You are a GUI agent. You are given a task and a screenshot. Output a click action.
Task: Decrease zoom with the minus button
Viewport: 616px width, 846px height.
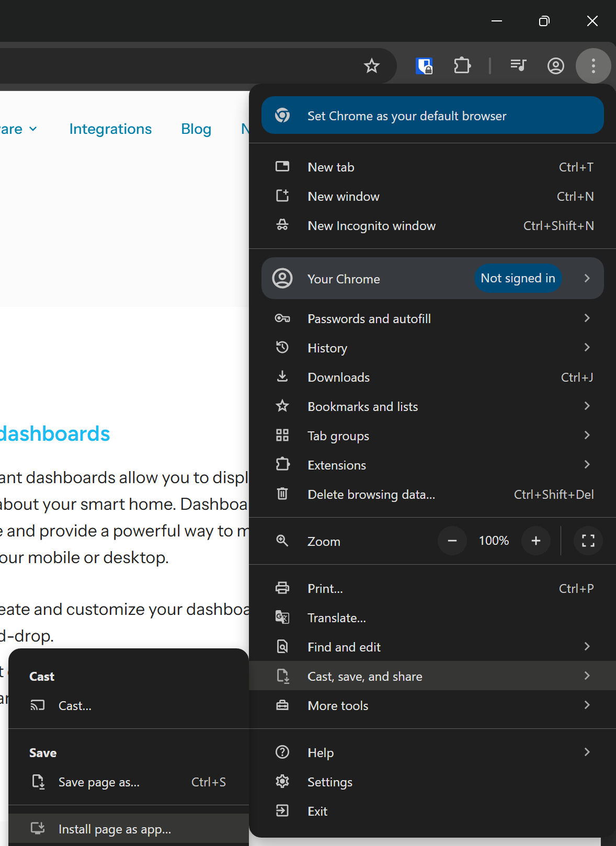[x=452, y=541]
